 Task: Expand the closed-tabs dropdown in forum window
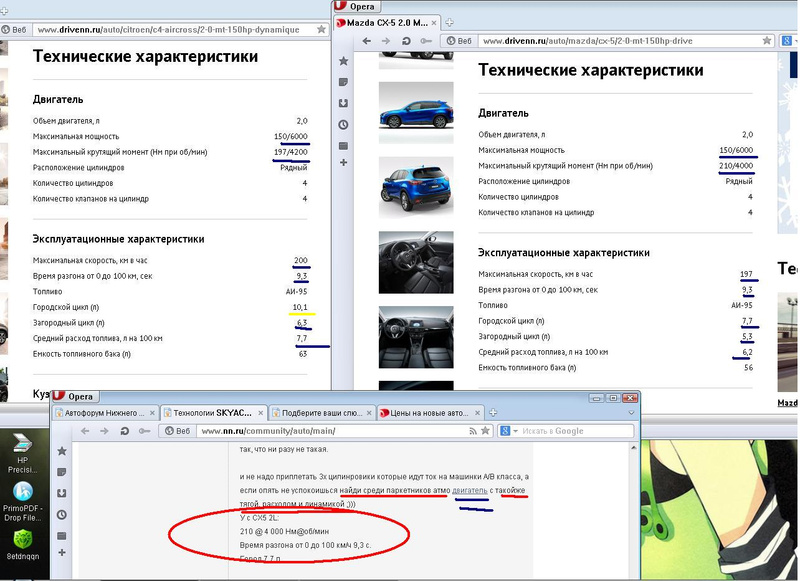(631, 412)
